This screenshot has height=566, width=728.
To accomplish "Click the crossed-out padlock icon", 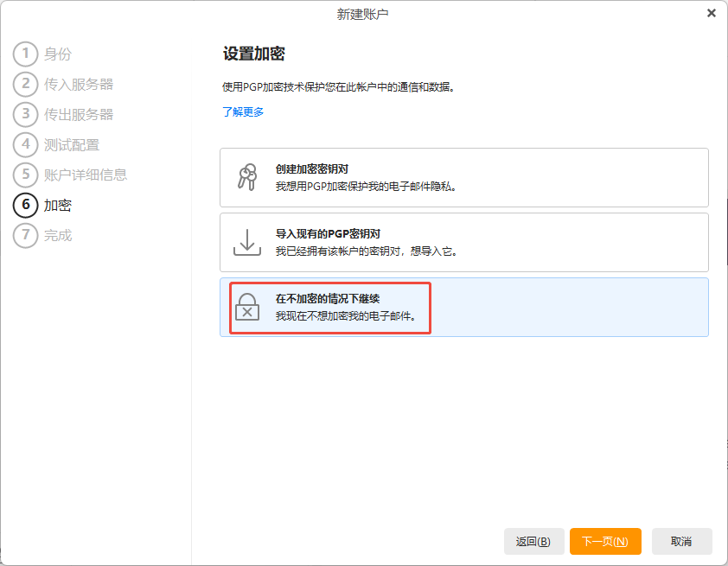I will (x=247, y=307).
